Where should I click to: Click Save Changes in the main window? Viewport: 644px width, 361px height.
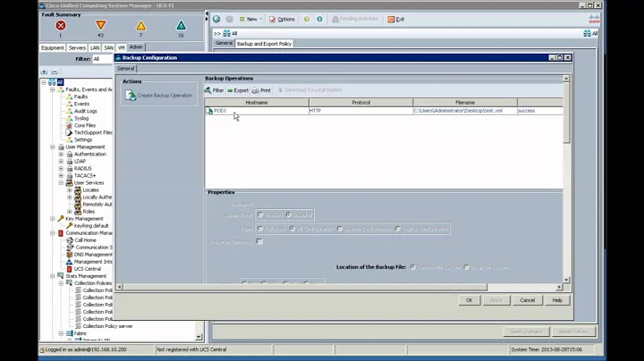(x=526, y=332)
